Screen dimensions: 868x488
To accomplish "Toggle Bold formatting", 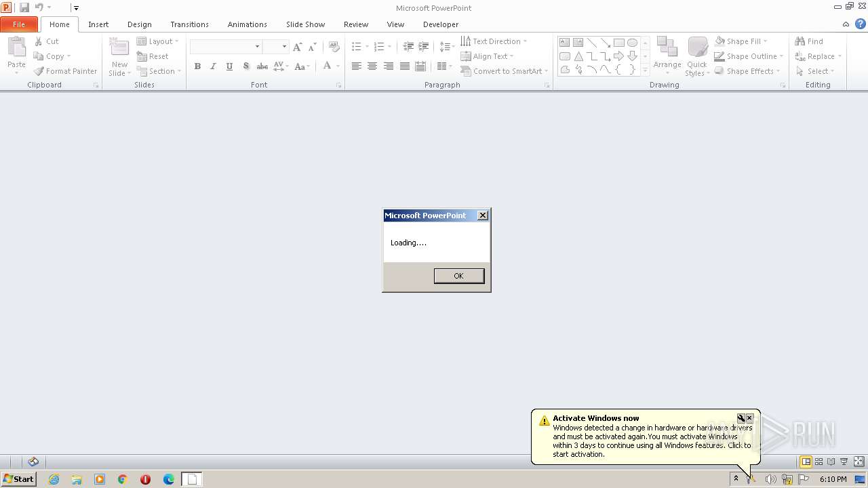I will click(197, 66).
